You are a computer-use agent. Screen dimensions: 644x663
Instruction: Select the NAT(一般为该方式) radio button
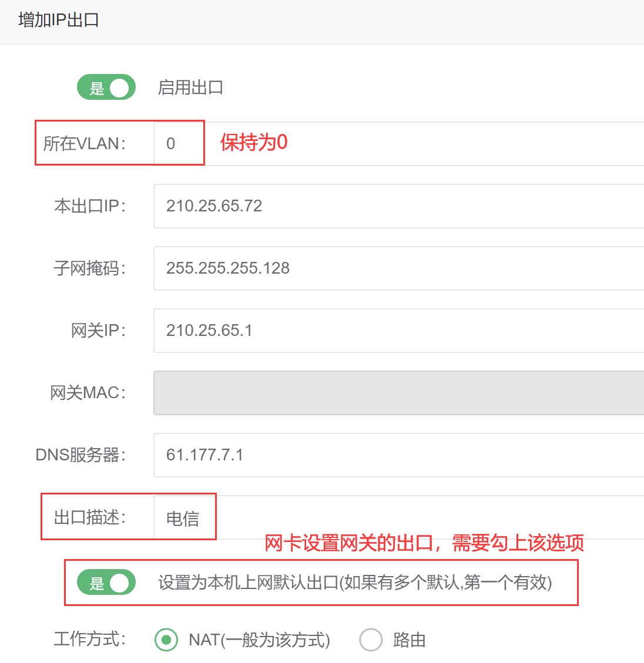166,640
